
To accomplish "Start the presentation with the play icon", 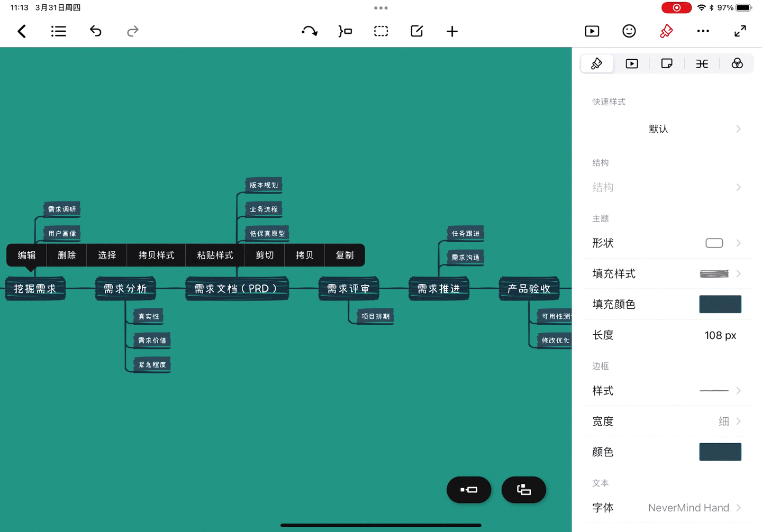I will [592, 31].
